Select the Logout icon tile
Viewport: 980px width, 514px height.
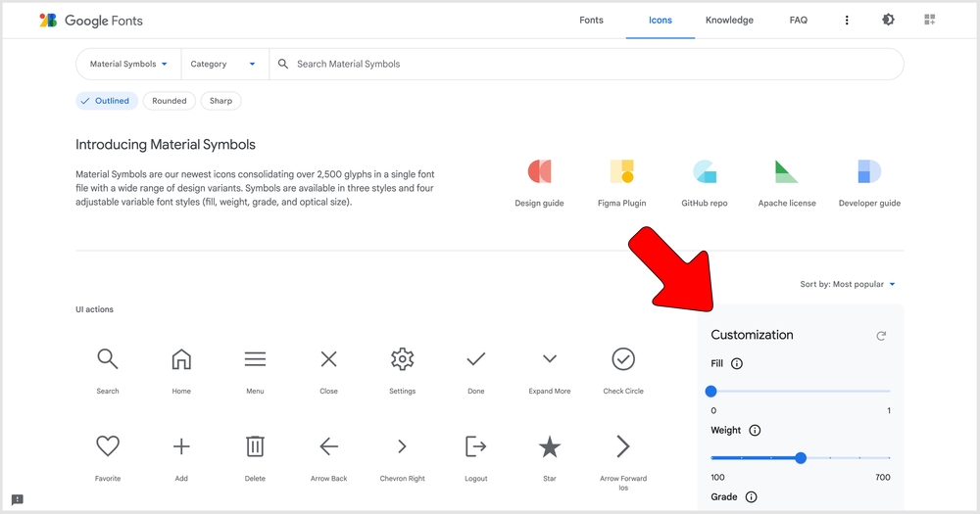tap(476, 457)
